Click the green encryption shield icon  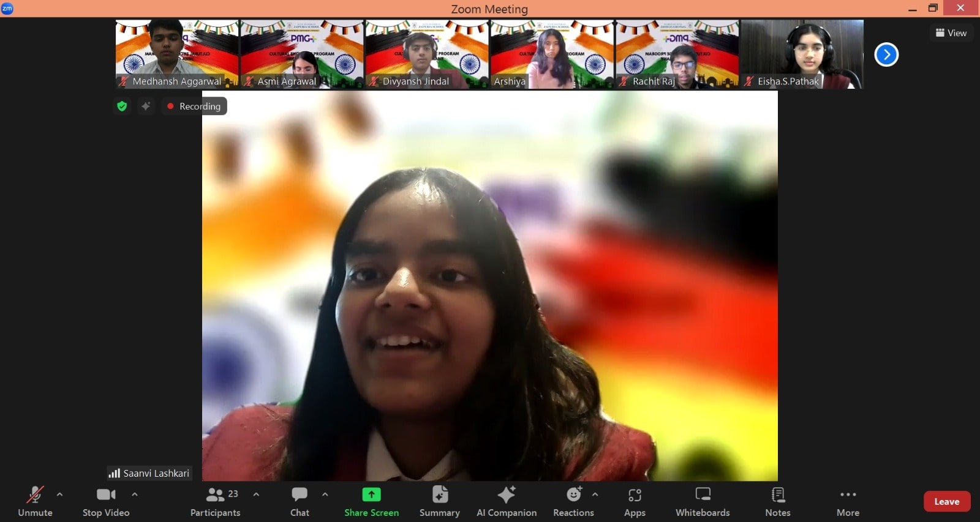tap(122, 106)
